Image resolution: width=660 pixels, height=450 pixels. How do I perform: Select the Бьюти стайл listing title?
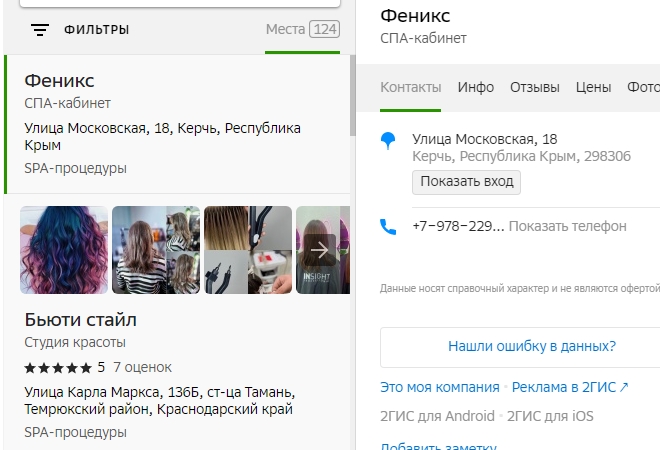point(80,320)
